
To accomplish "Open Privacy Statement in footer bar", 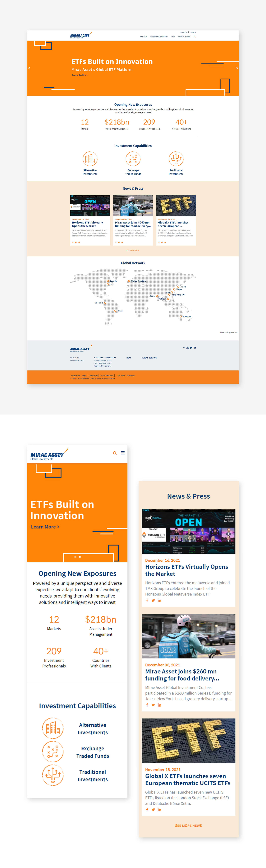I will point(107,376).
